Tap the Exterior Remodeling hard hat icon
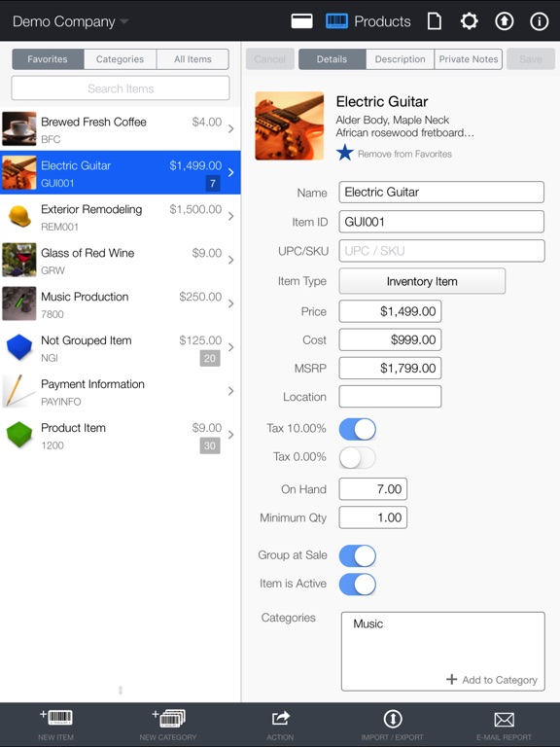 click(19, 216)
